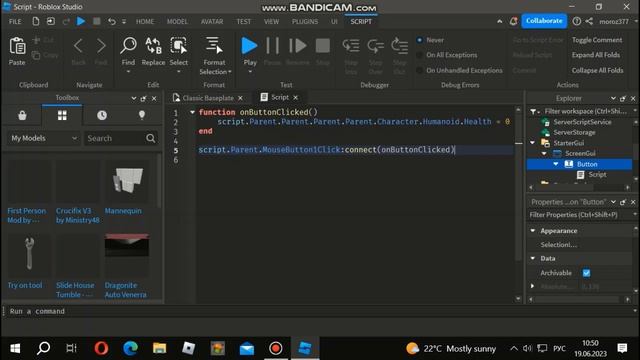Click the Select tool icon
The image size is (640, 360).
pos(178,46)
